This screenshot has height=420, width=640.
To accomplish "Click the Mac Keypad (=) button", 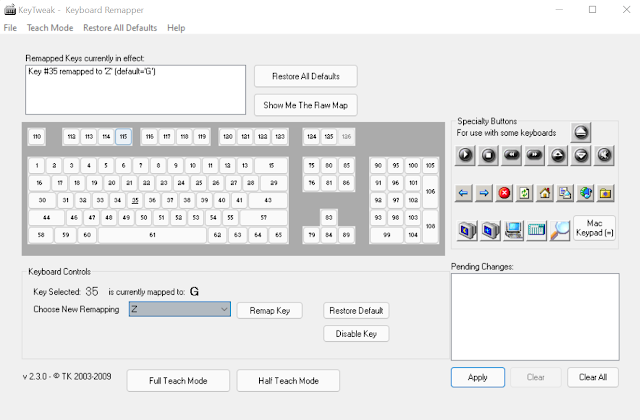I will point(594,228).
